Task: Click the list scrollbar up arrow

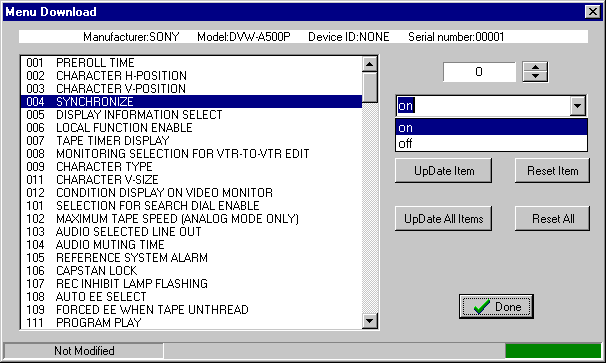Action: click(370, 64)
